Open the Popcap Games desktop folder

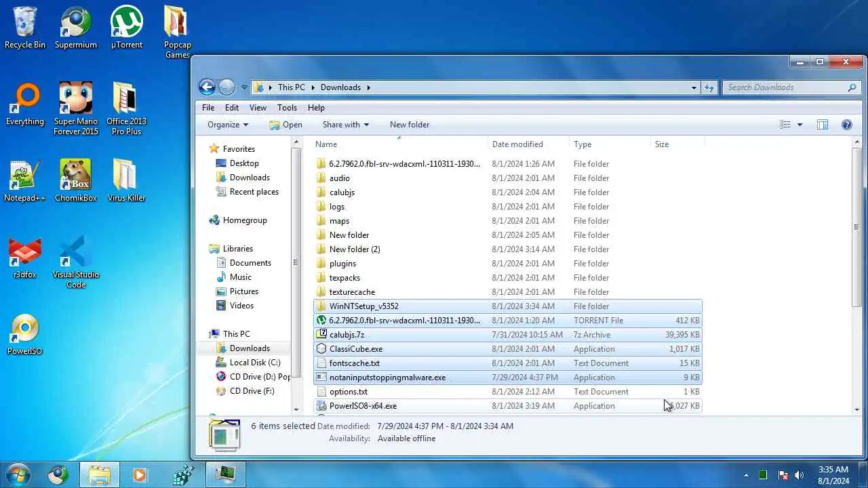[x=177, y=32]
